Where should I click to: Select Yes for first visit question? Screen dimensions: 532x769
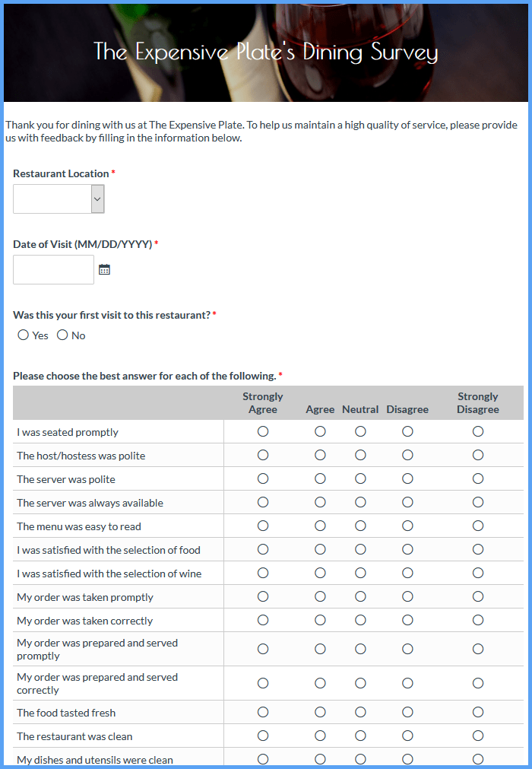[x=23, y=335]
